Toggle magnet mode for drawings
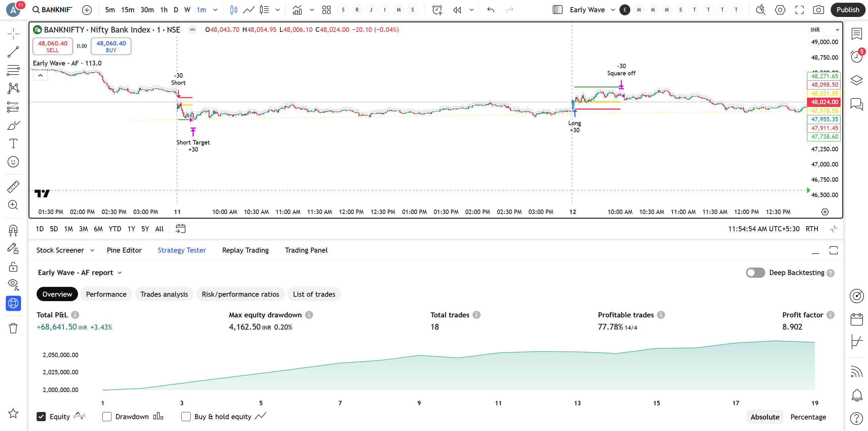The image size is (868, 431). tap(13, 231)
